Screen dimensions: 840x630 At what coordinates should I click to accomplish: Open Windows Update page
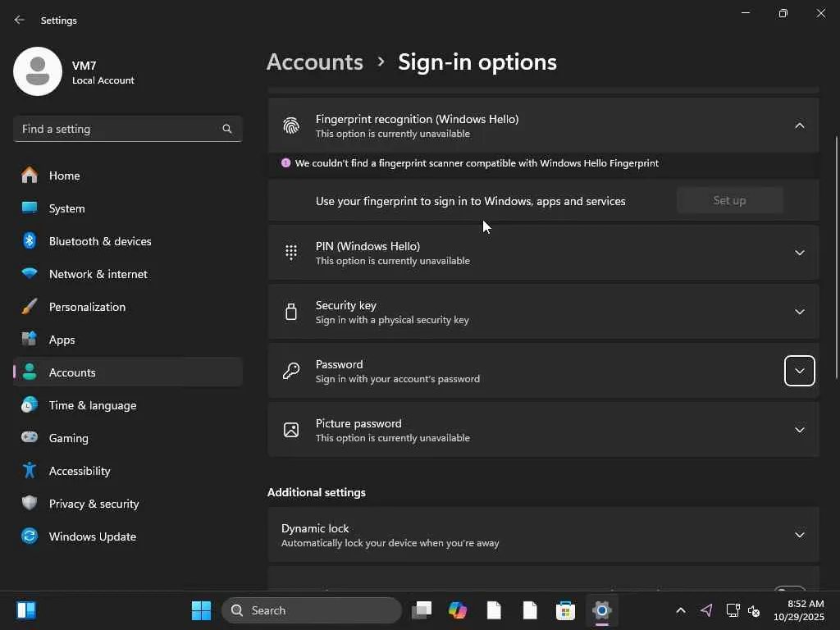(x=127, y=536)
